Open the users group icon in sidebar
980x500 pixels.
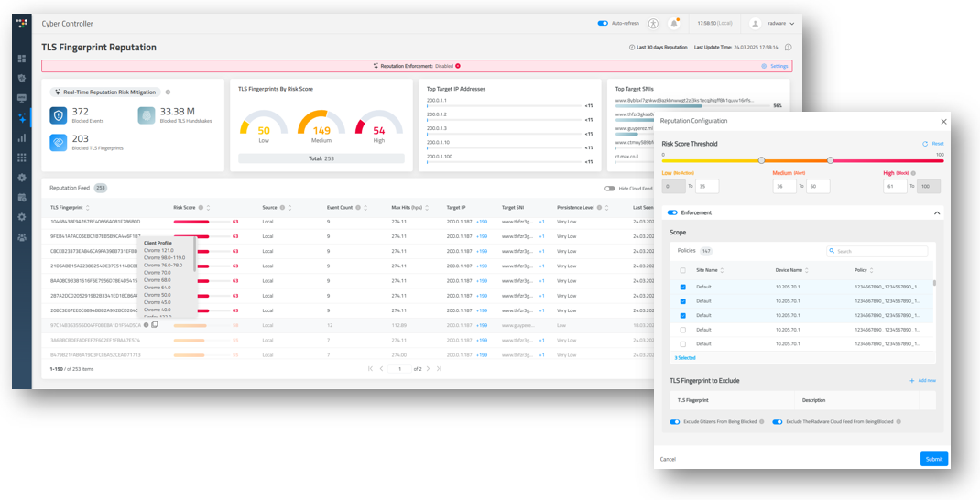[22, 237]
